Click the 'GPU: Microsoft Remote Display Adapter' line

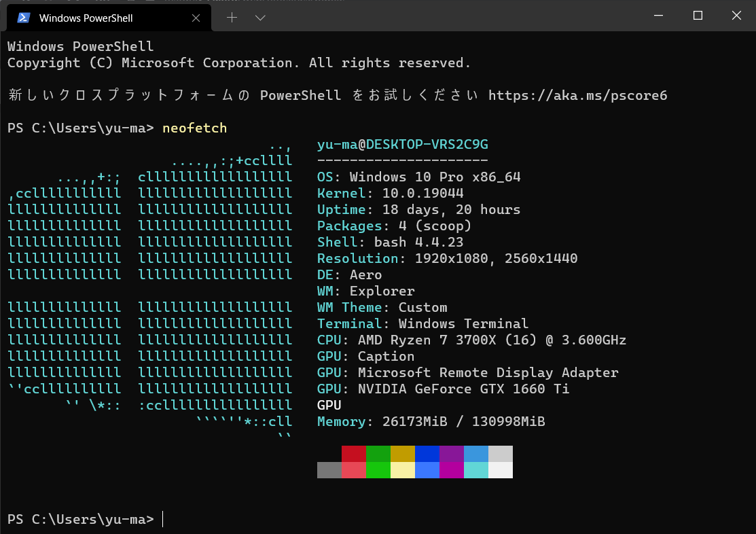pyautogui.click(x=468, y=372)
